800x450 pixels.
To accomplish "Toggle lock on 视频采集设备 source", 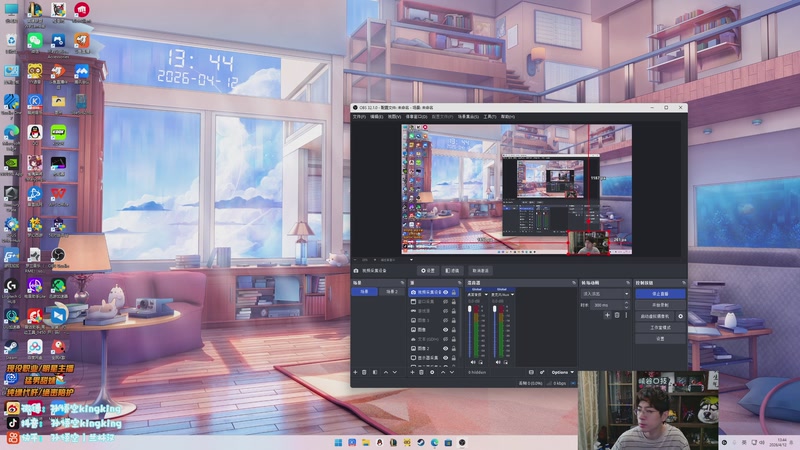I will coord(454,292).
